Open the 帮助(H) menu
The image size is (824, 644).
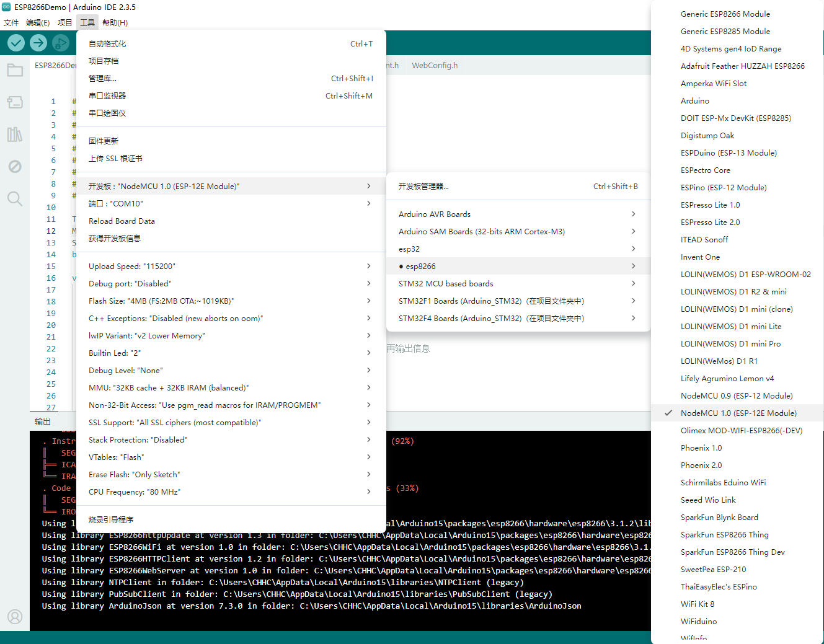pyautogui.click(x=115, y=22)
